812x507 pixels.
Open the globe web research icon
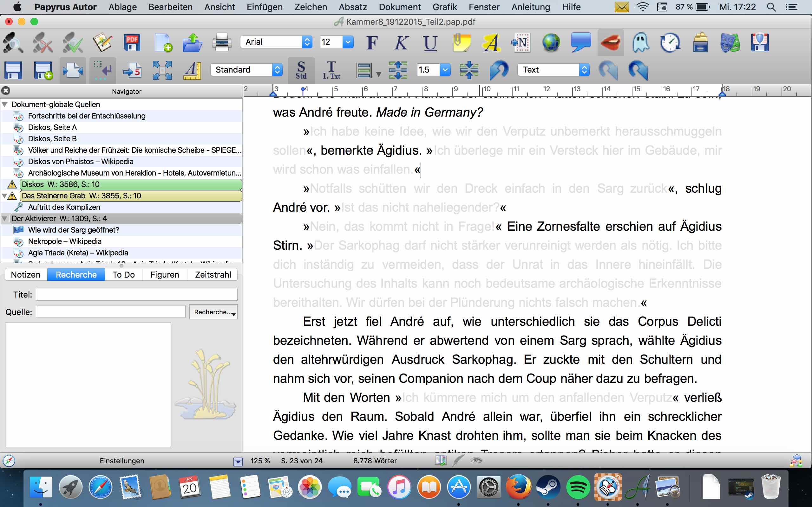pos(551,42)
